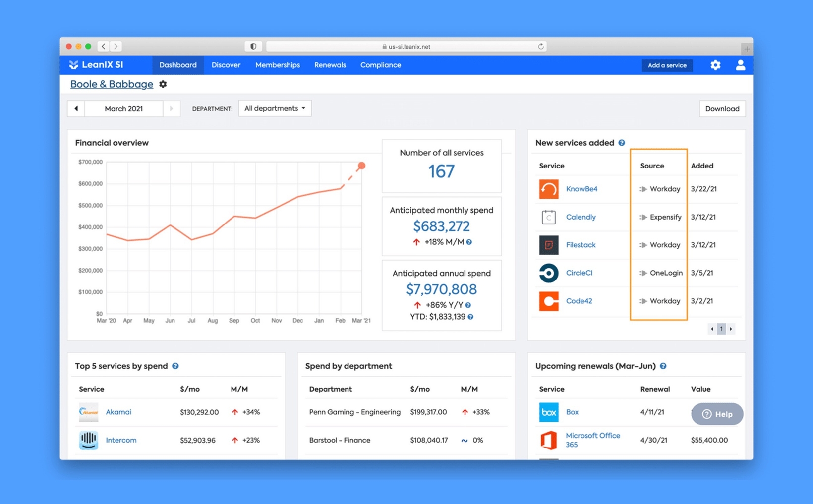
Task: Open the Akamai service link
Action: pos(118,412)
